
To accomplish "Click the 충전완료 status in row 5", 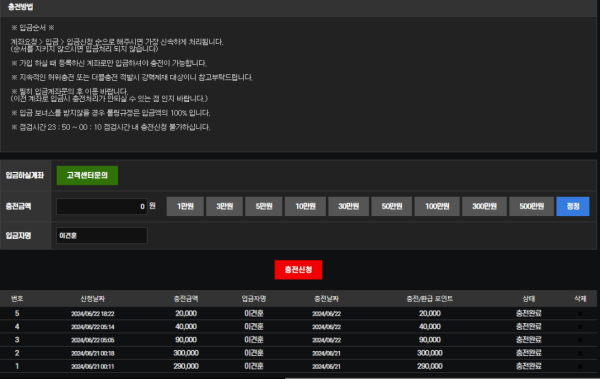I will 529,313.
